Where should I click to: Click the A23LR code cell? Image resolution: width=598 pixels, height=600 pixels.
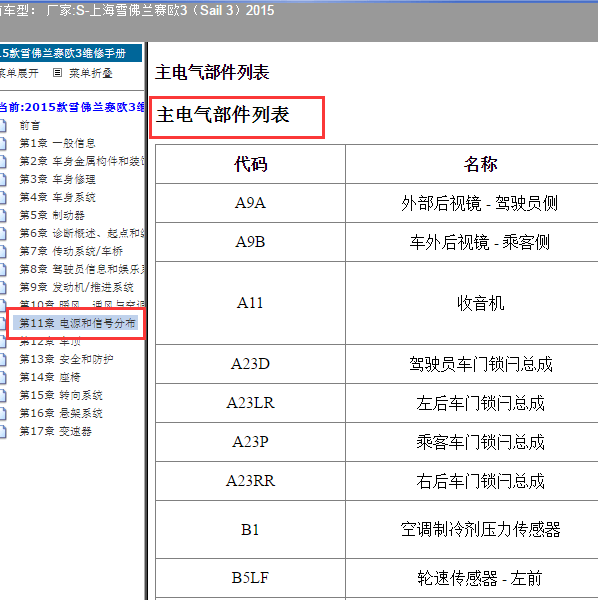point(251,403)
